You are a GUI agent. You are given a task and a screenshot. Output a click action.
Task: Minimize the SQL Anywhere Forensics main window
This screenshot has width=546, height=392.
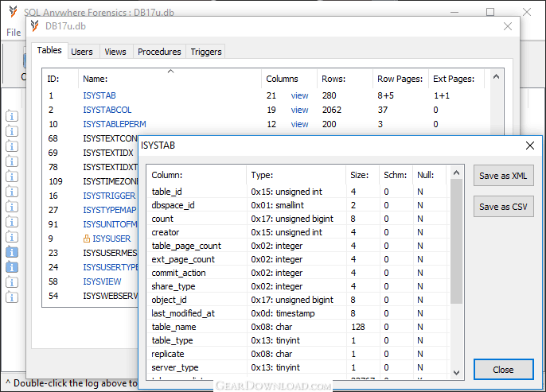pos(454,12)
